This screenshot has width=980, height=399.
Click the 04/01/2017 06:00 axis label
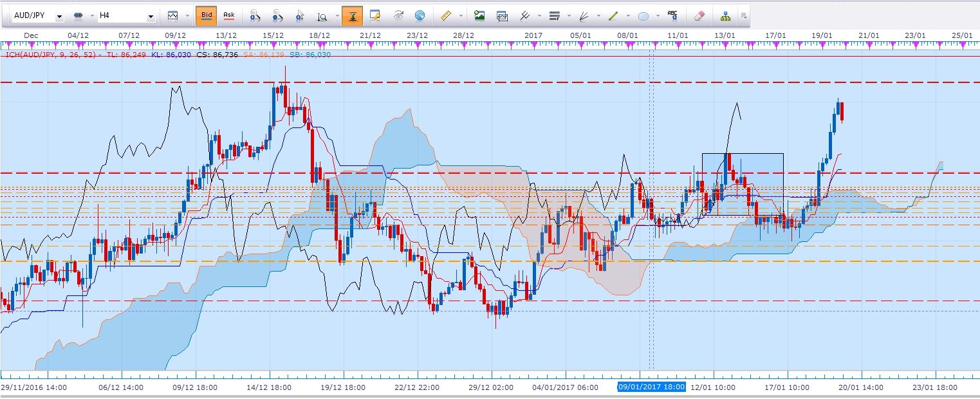point(565,387)
